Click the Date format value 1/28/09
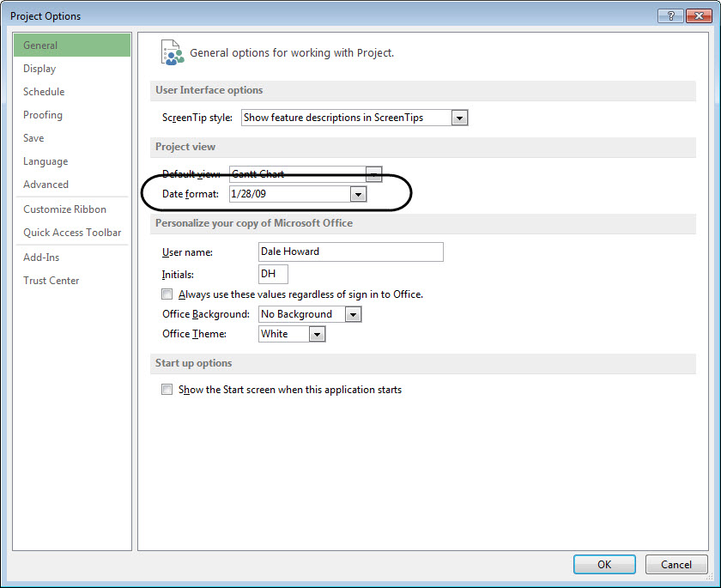 point(290,194)
